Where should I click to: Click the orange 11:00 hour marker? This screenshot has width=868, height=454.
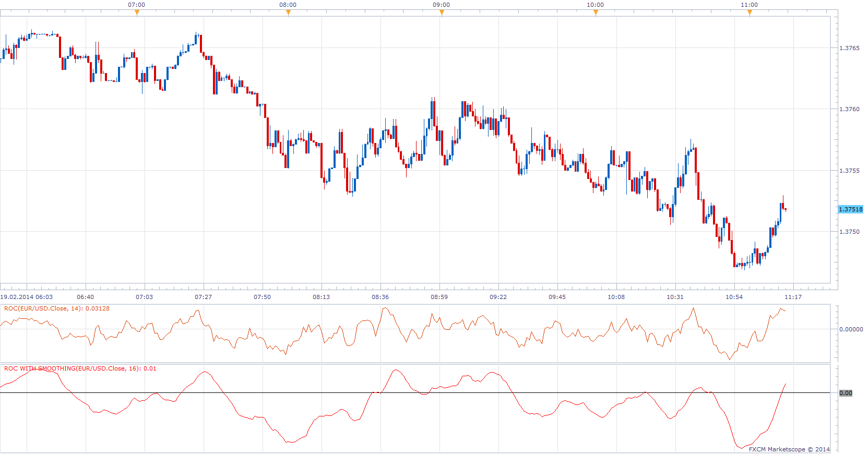(x=750, y=13)
